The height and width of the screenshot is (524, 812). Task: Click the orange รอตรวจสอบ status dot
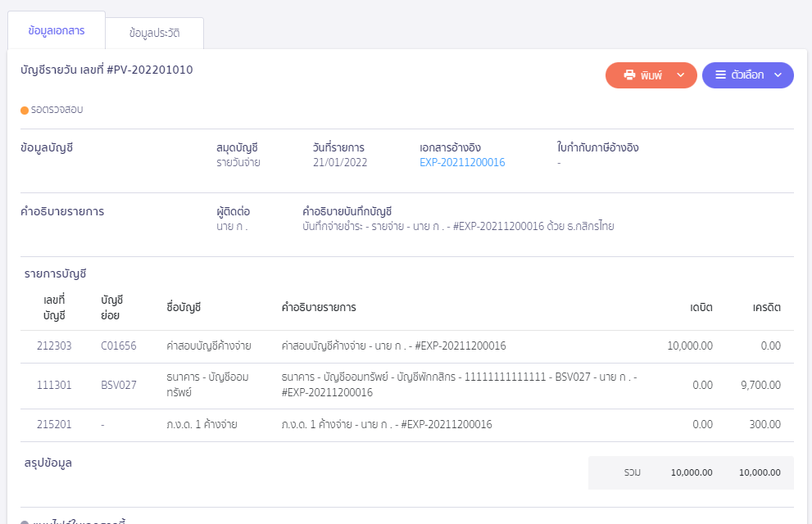[x=25, y=111]
